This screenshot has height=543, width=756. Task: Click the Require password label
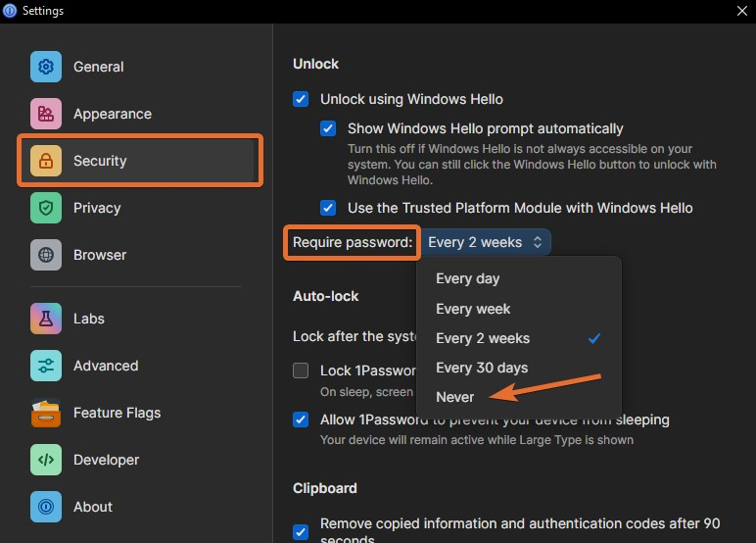point(353,242)
